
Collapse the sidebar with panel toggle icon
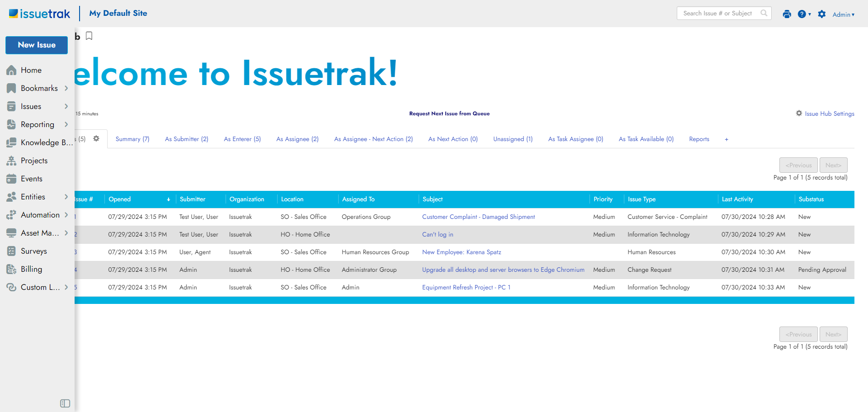[x=65, y=403]
